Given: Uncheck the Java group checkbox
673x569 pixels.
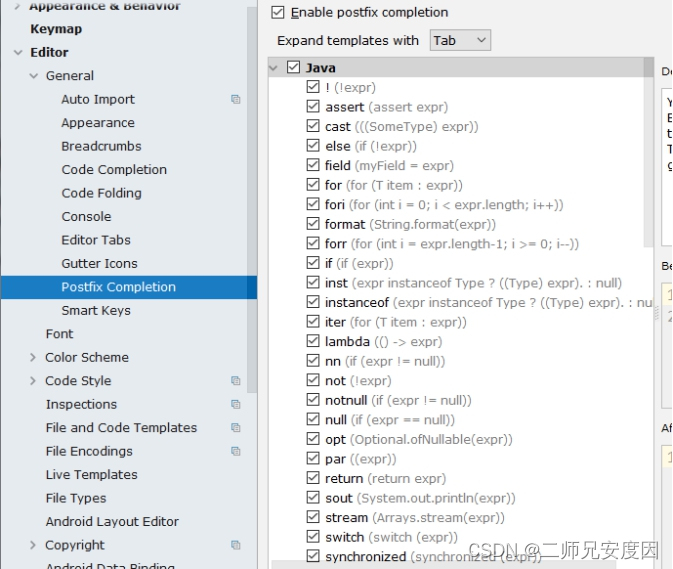Looking at the screenshot, I should (x=294, y=67).
